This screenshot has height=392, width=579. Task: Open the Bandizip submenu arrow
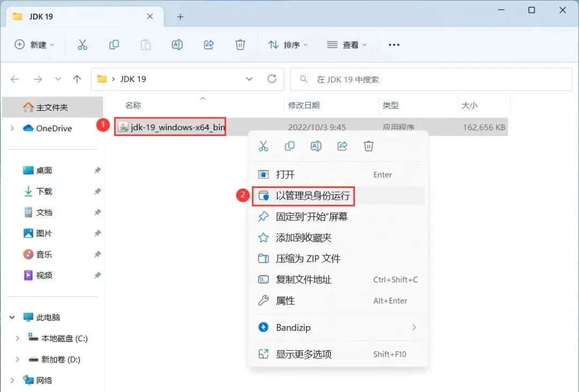414,327
